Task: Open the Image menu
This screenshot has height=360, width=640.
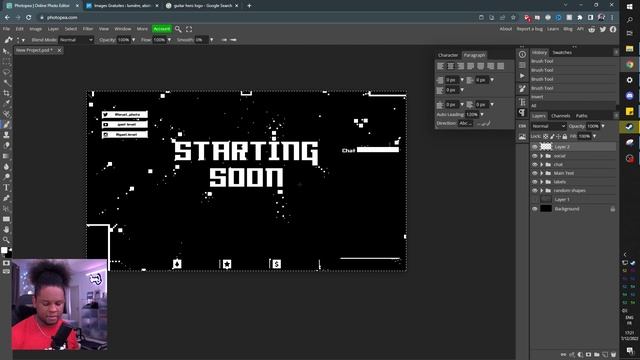Action: tap(36, 29)
